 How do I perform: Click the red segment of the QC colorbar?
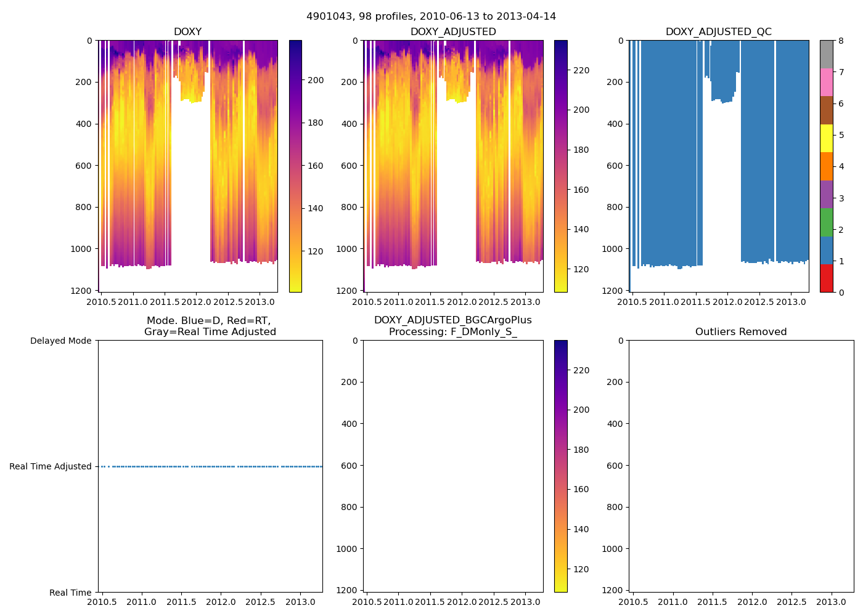(826, 278)
